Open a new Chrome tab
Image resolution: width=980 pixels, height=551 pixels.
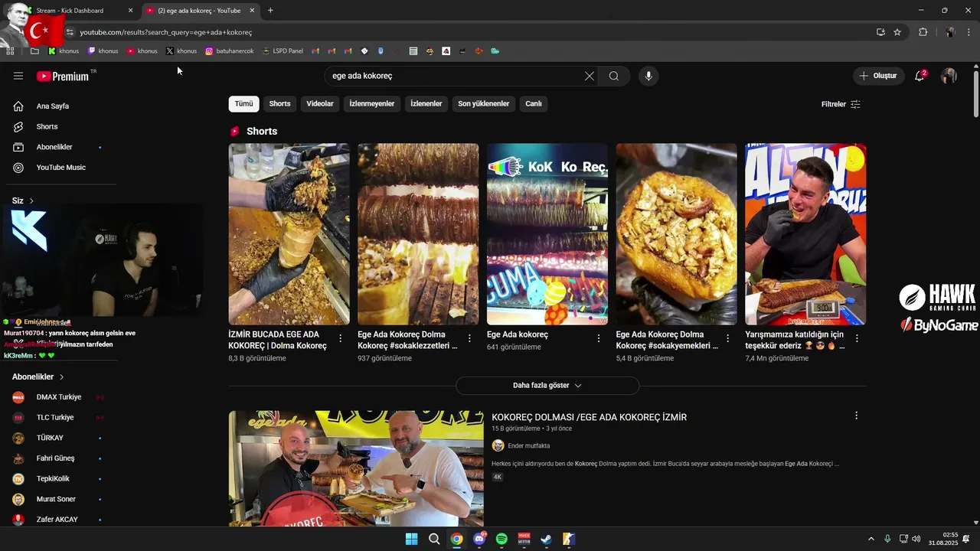tap(270, 11)
